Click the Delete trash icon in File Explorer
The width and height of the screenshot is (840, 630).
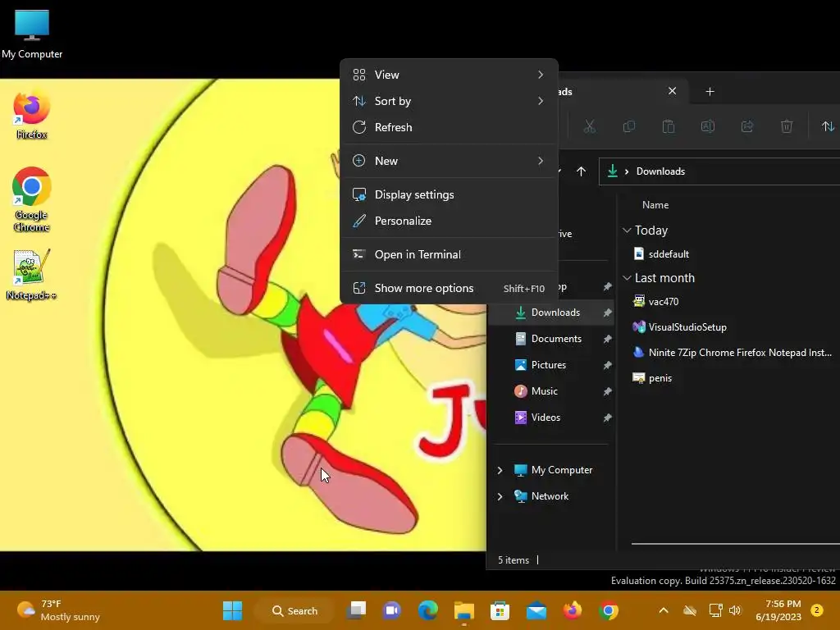coord(787,126)
